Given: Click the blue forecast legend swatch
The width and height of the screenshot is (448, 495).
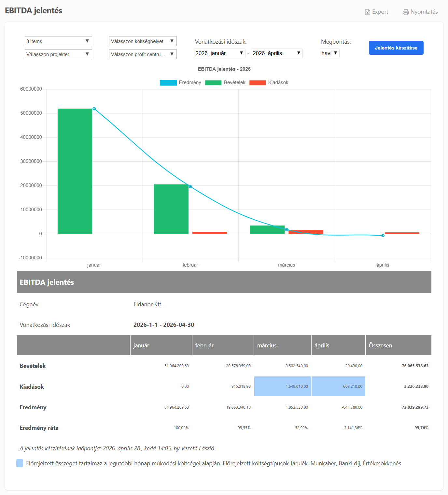Looking at the screenshot, I should pyautogui.click(x=20, y=463).
